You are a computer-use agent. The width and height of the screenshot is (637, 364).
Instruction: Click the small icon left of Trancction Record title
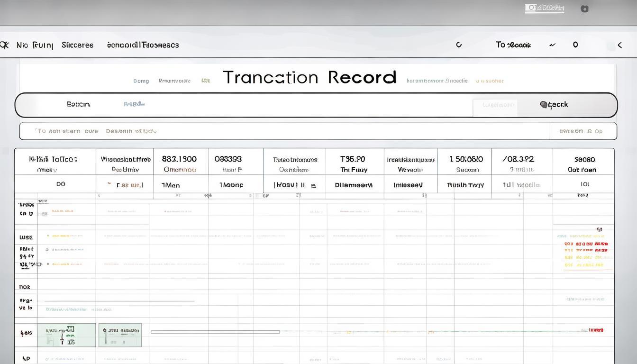point(205,81)
